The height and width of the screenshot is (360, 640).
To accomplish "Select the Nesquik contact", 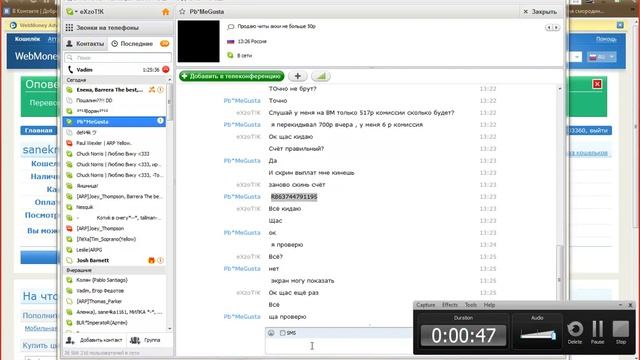I will click(114, 207).
